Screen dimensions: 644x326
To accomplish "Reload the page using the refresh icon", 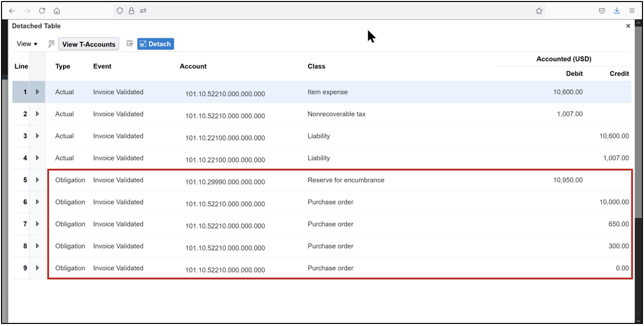I will pos(42,10).
